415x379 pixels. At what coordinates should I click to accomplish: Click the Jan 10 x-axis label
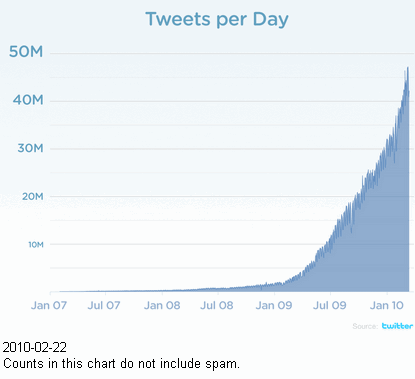click(x=387, y=305)
